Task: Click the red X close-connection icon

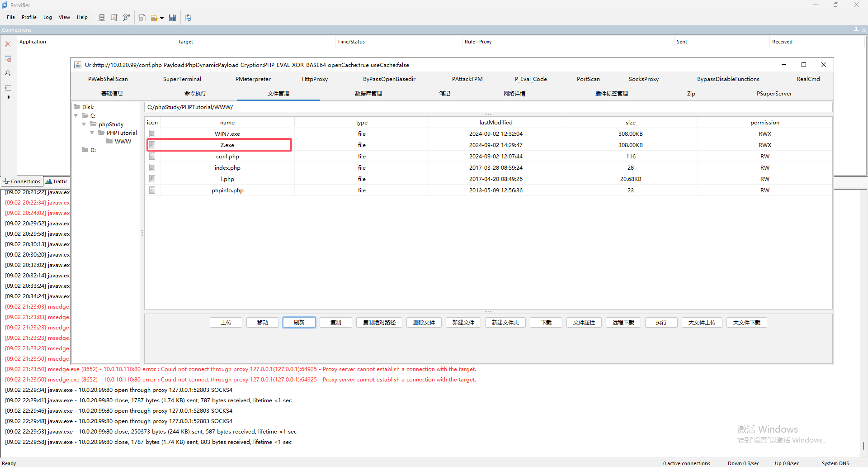Action: click(8, 44)
